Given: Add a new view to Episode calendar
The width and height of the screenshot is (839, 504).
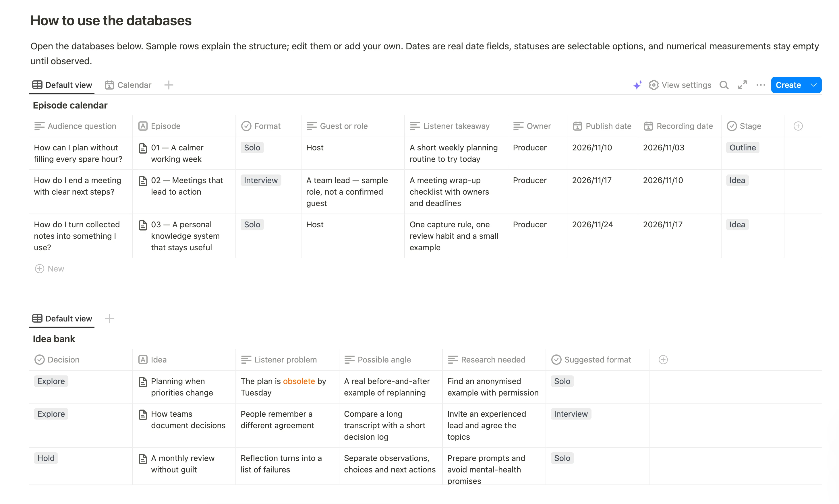Looking at the screenshot, I should [x=169, y=85].
